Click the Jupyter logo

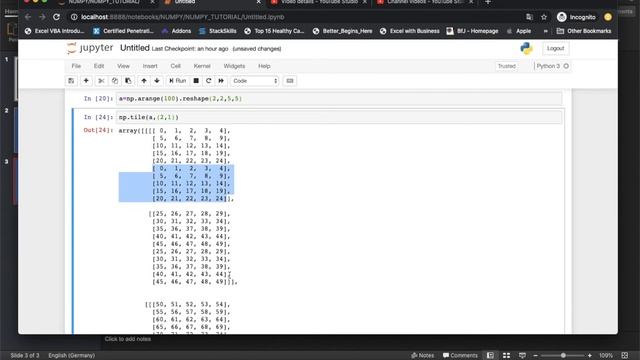click(90, 48)
